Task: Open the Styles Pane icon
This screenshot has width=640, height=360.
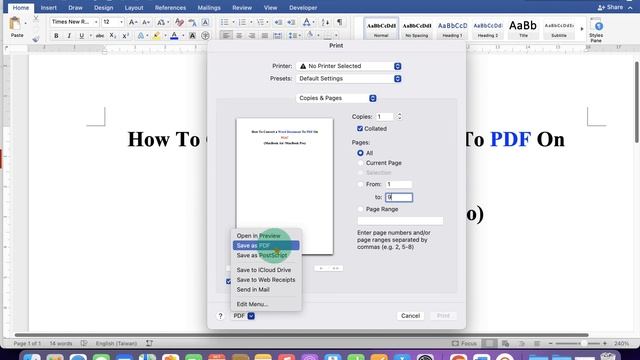Action: click(596, 31)
